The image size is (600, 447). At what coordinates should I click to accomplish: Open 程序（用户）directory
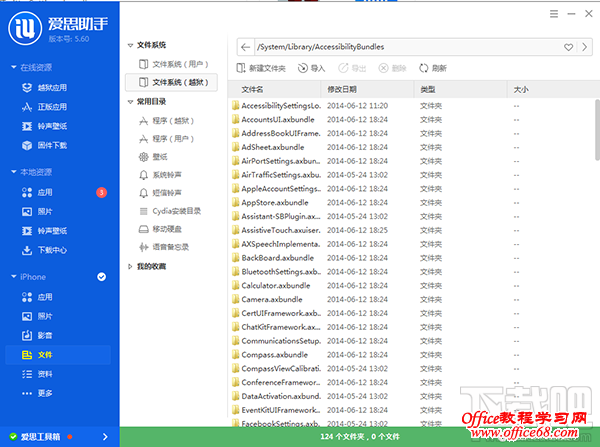[166, 139]
